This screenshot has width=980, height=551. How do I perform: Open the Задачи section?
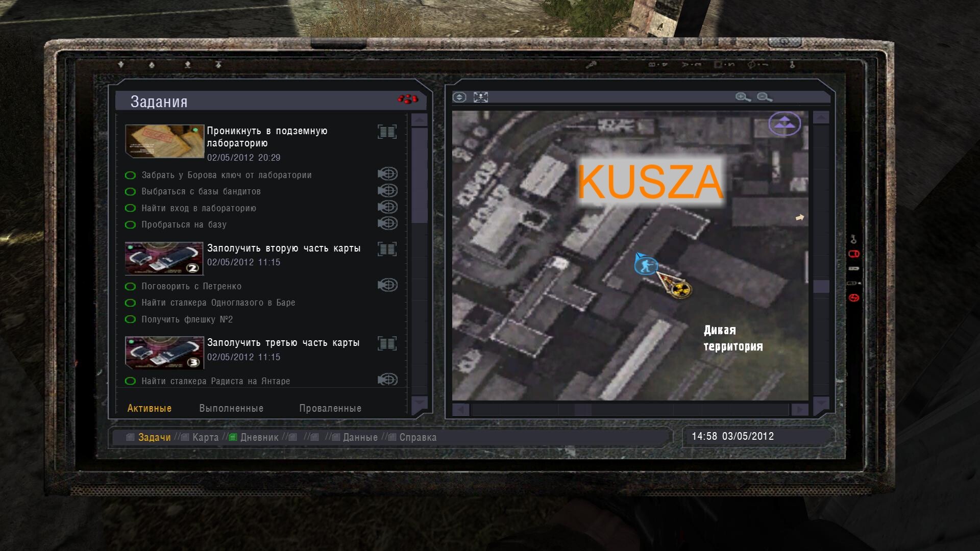click(154, 437)
